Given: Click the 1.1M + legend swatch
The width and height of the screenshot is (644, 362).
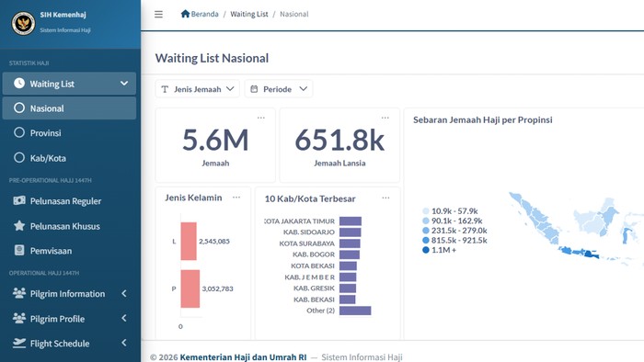Looking at the screenshot, I should [x=425, y=250].
